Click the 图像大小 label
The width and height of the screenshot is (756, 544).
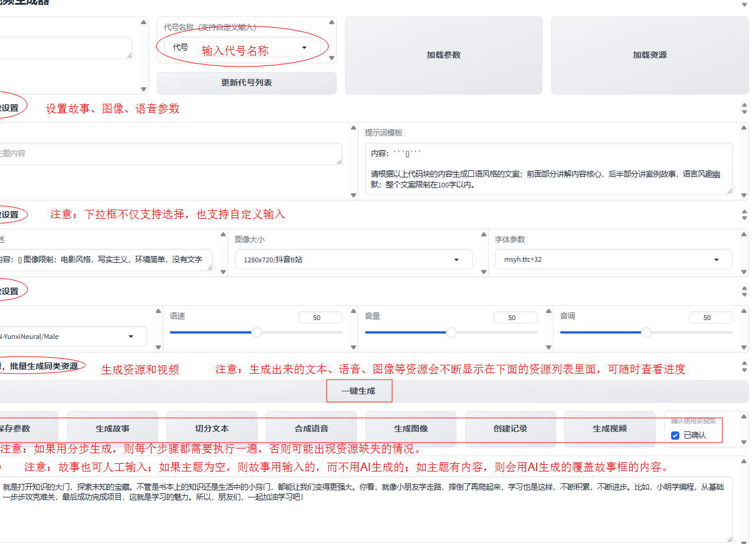[x=250, y=239]
